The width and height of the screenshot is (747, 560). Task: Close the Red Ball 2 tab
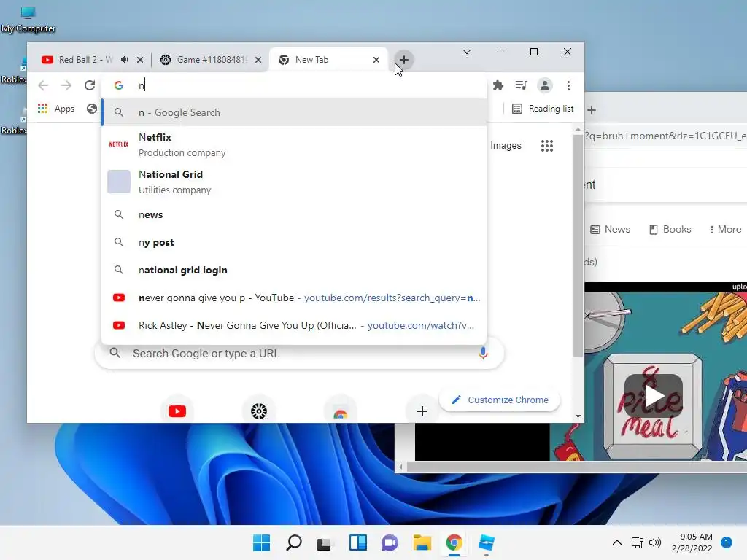[x=140, y=60]
